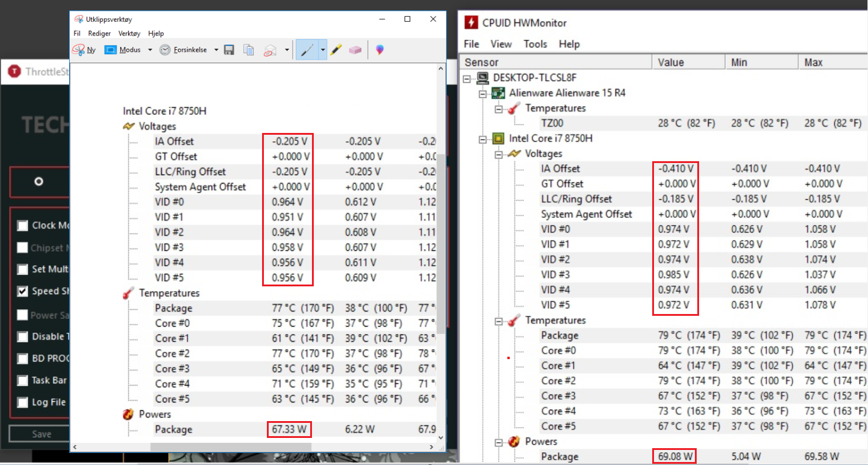This screenshot has width=868, height=465.
Task: Open the Verktøy menu
Action: click(x=129, y=34)
